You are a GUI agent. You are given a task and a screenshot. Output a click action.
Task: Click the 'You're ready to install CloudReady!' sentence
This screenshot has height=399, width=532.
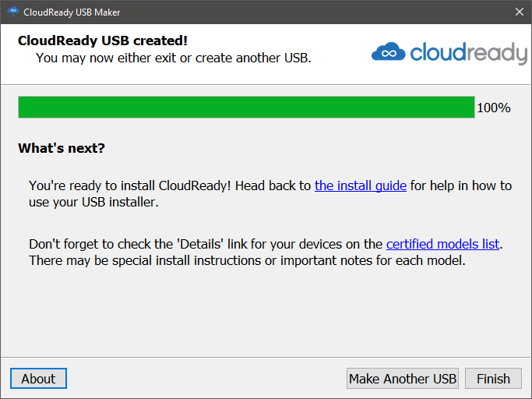click(129, 185)
